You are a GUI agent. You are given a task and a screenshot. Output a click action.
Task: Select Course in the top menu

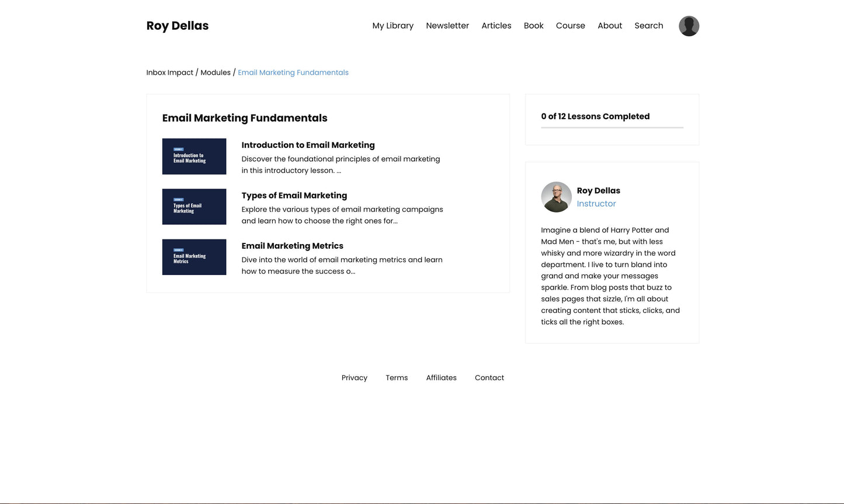(x=570, y=26)
